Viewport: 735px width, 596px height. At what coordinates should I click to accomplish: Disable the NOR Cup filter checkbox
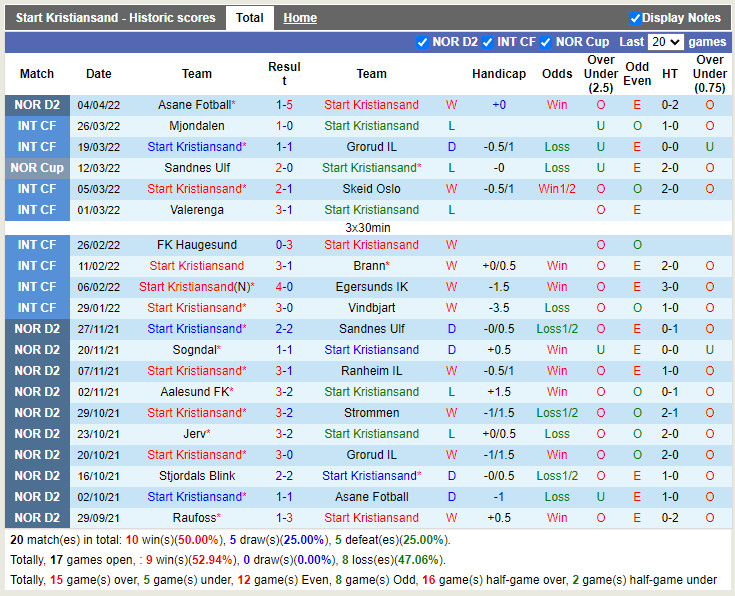coord(546,42)
